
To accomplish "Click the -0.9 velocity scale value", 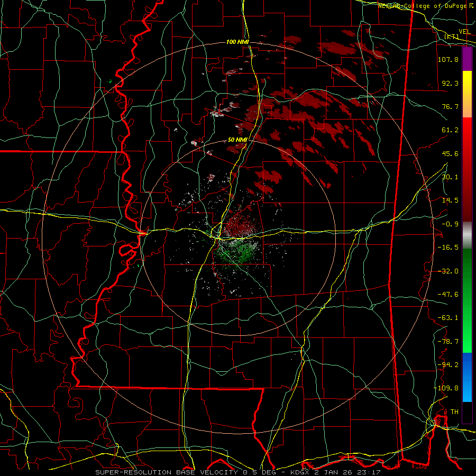I will (x=450, y=224).
